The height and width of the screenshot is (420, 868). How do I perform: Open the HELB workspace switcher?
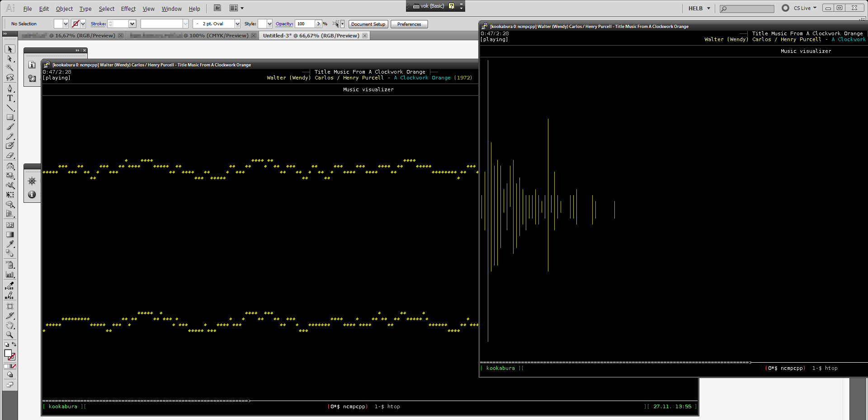click(699, 8)
